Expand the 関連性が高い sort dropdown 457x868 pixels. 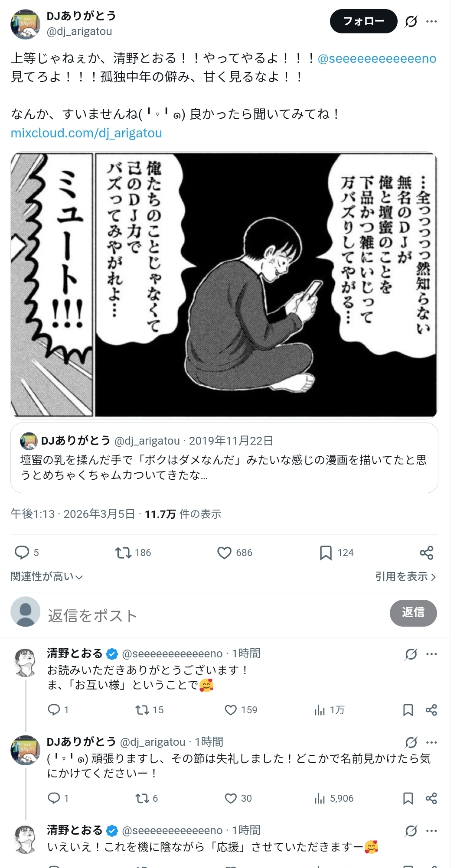coord(46,576)
